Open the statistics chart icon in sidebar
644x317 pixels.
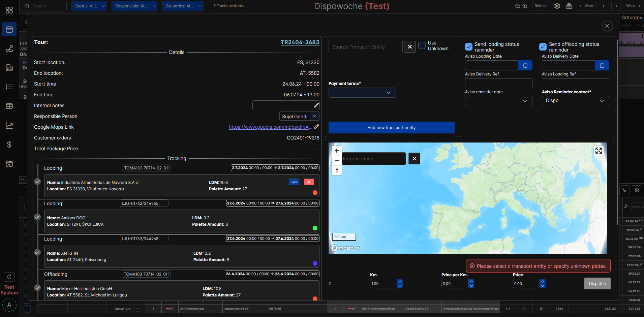coord(9,125)
